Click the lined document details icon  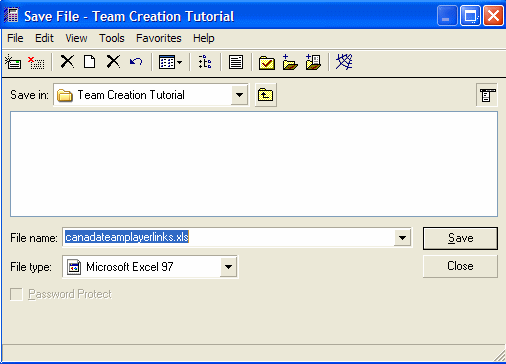tap(236, 62)
